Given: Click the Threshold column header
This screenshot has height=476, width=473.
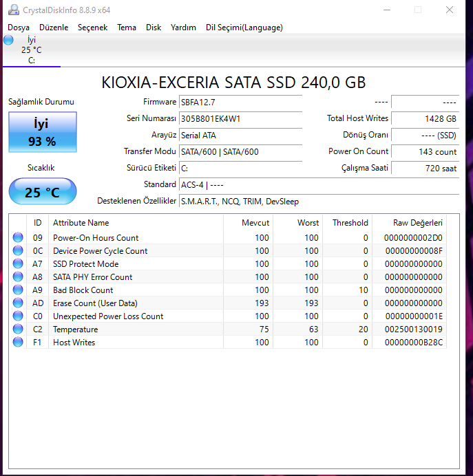Looking at the screenshot, I should 347,222.
